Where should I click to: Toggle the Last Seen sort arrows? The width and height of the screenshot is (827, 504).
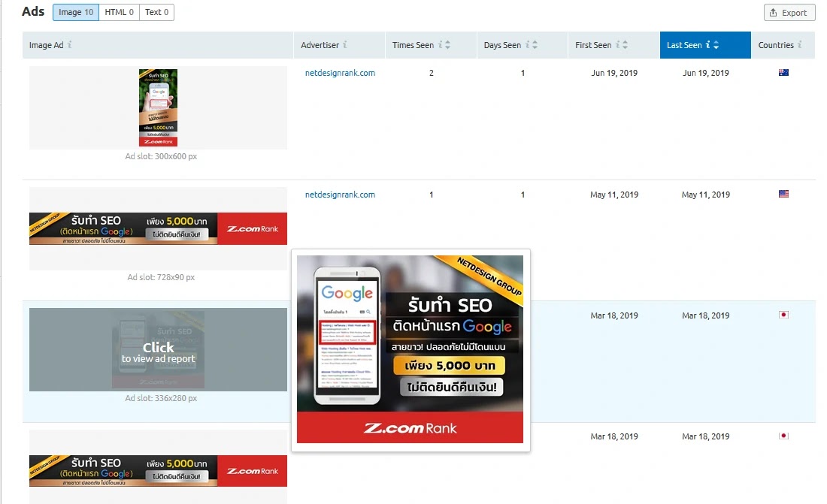[716, 45]
